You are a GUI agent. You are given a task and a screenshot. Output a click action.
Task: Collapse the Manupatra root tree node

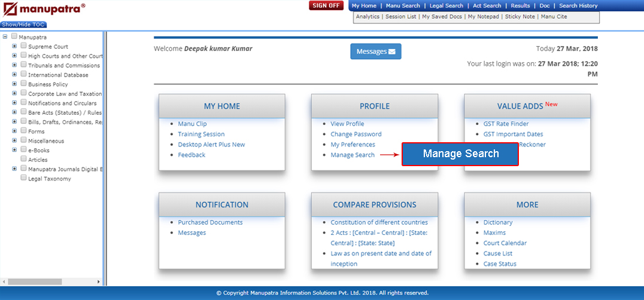click(5, 36)
